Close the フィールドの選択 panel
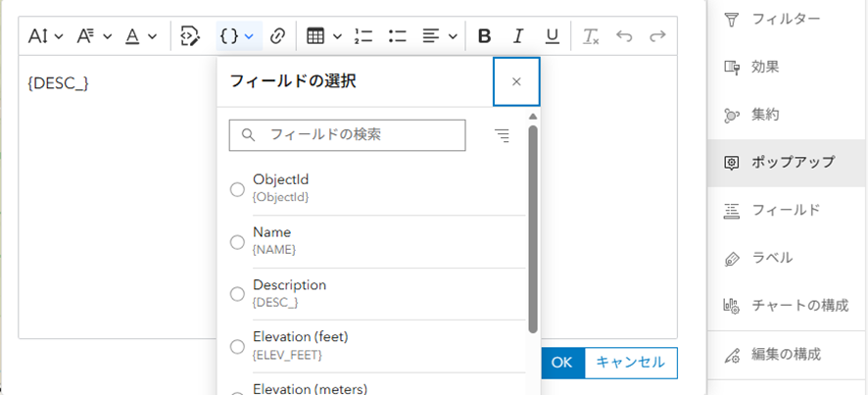This screenshot has width=868, height=395. click(x=516, y=81)
